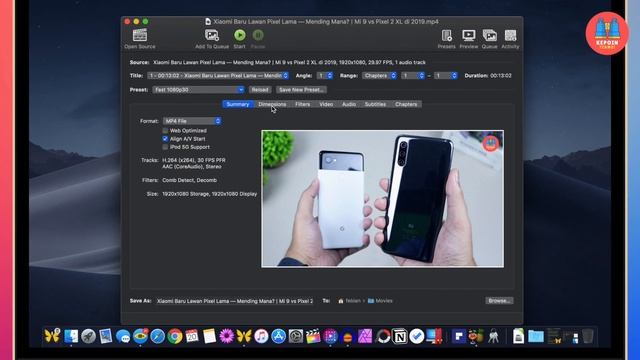This screenshot has height=360, width=640.
Task: Show the Queue window
Action: 489,36
